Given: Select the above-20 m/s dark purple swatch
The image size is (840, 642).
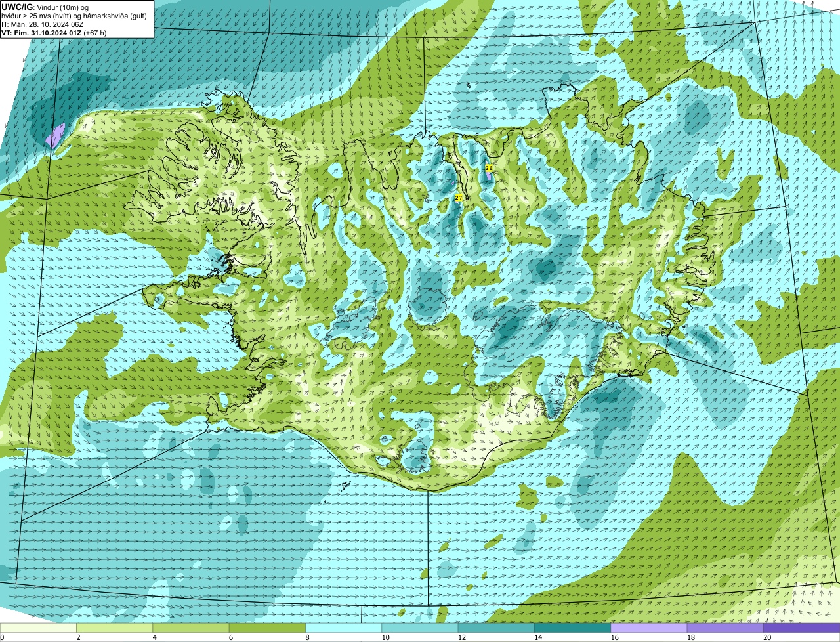Looking at the screenshot, I should tap(802, 628).
